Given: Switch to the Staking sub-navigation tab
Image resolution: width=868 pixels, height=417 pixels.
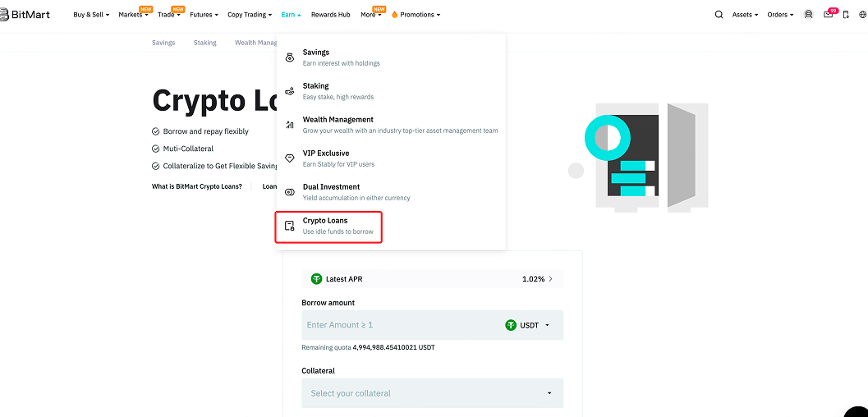Looking at the screenshot, I should pos(204,43).
